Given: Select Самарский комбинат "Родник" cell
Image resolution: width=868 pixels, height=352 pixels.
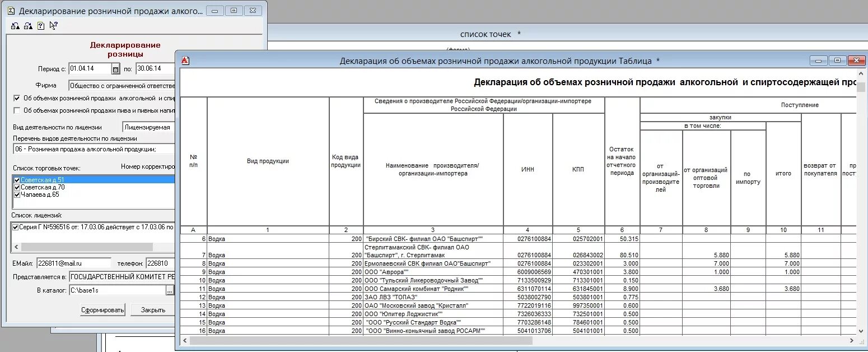Looking at the screenshot, I should (433, 289).
